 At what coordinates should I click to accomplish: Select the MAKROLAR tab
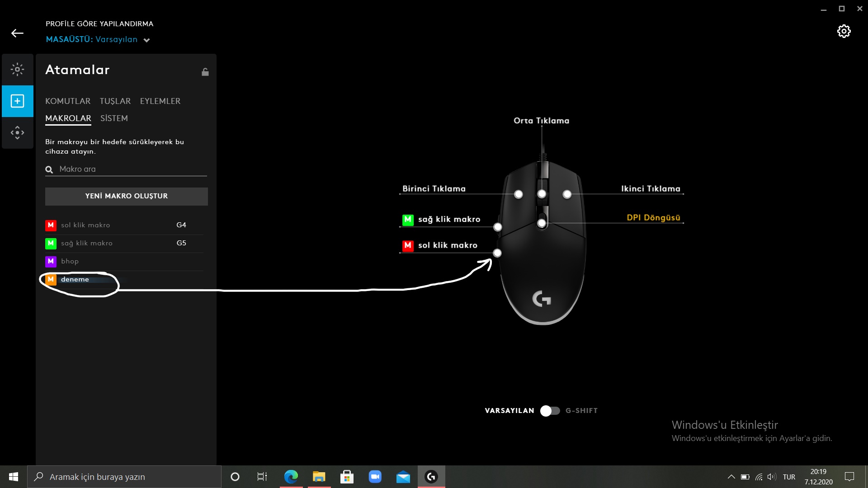68,118
